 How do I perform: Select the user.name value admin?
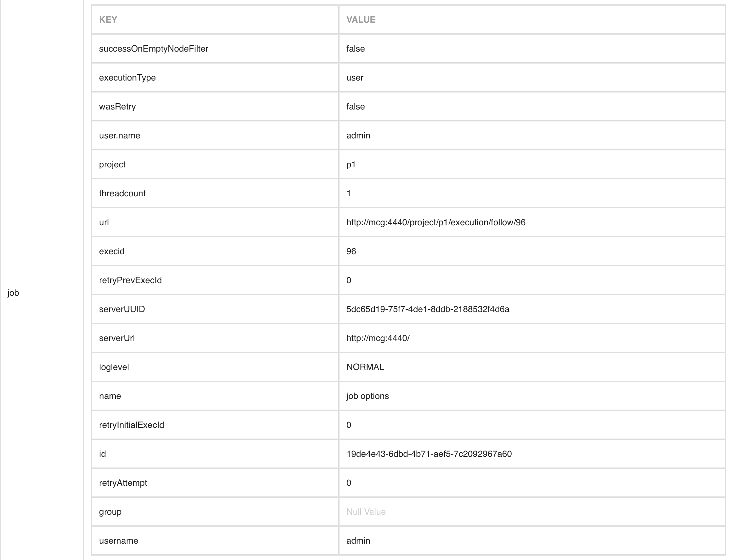358,135
